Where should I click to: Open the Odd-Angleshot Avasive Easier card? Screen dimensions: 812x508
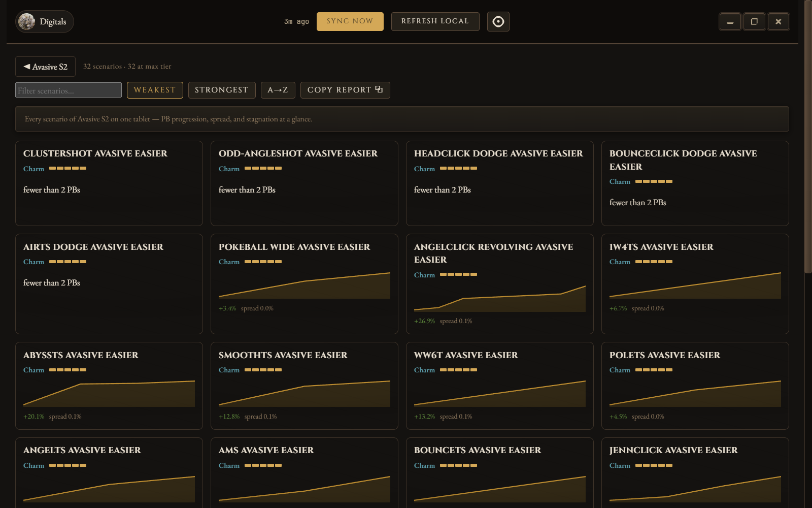tap(304, 183)
